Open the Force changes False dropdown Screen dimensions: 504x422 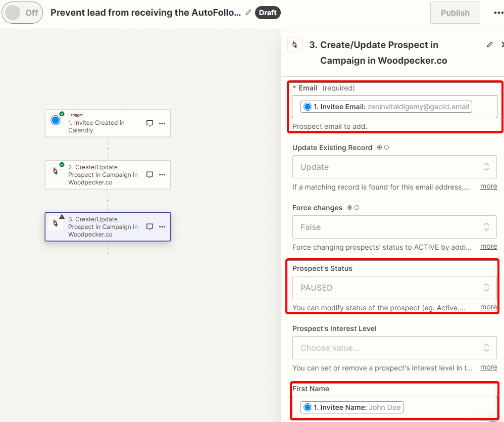[x=394, y=227]
